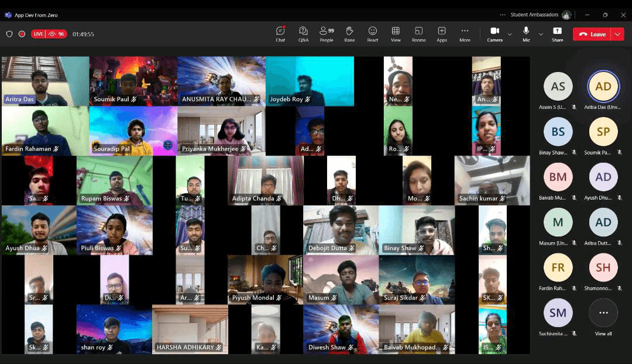Toggle the Camera on or off

tap(495, 34)
